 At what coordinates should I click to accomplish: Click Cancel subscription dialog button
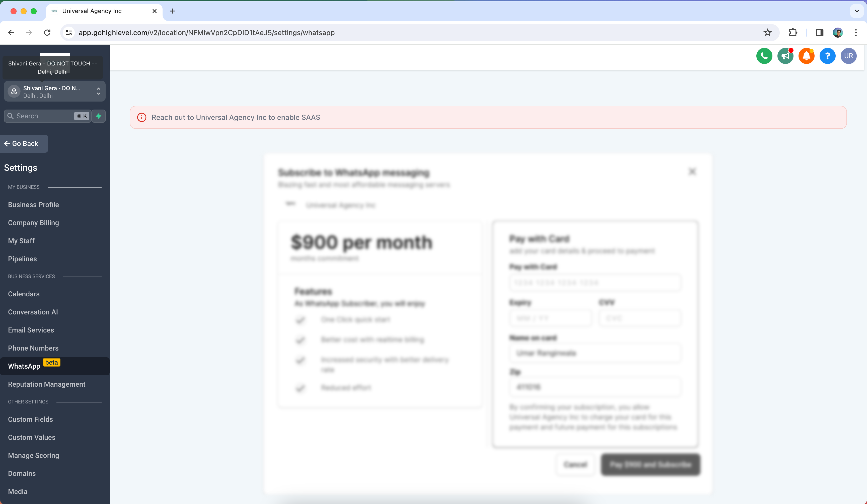[x=574, y=464]
